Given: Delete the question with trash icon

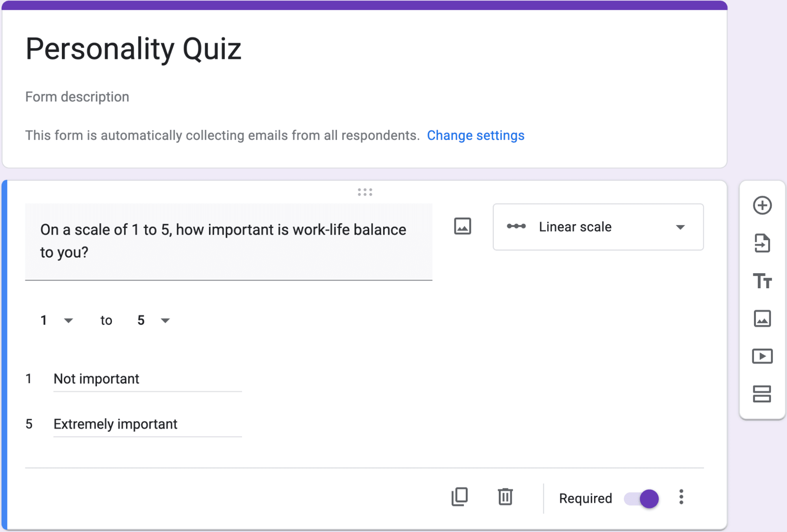Looking at the screenshot, I should [505, 497].
